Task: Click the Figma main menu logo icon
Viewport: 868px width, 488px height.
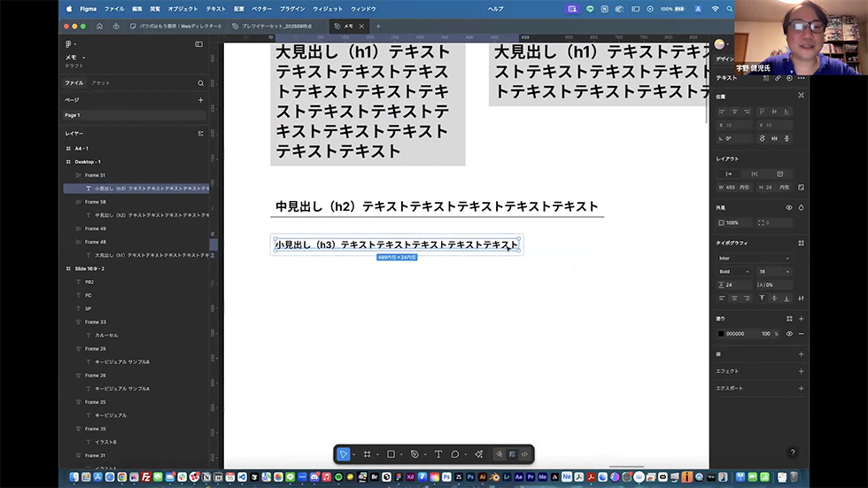Action: tap(69, 44)
